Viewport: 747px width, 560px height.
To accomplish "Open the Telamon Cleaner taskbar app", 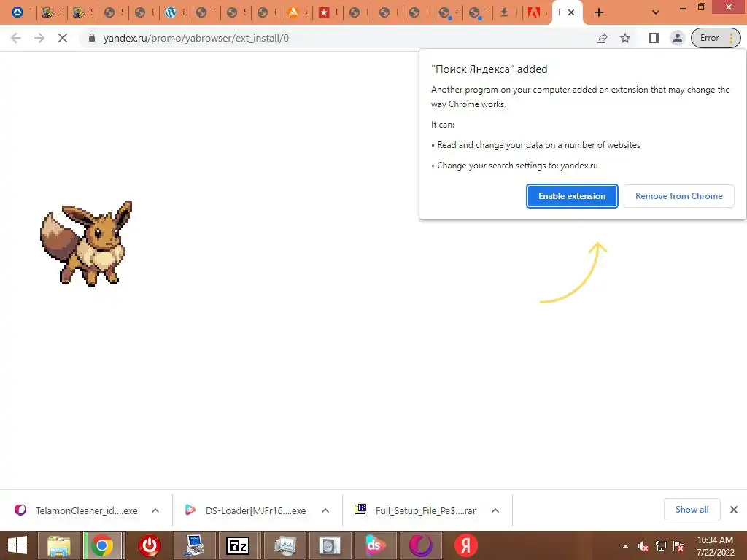I will pos(421,545).
